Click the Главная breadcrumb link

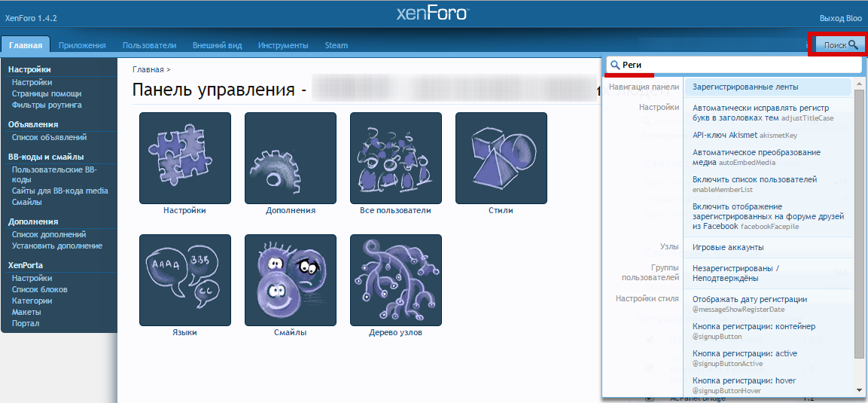click(x=148, y=70)
